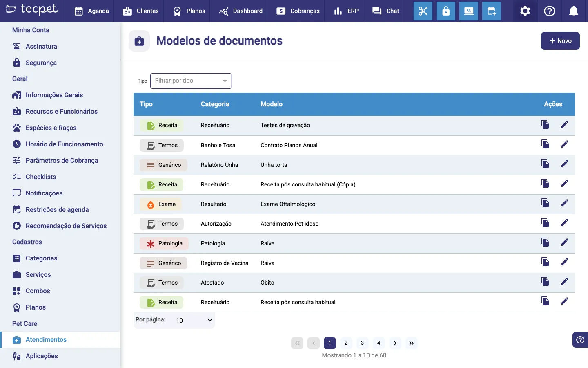The image size is (588, 368).
Task: Go to next page arrow
Action: coord(395,343)
